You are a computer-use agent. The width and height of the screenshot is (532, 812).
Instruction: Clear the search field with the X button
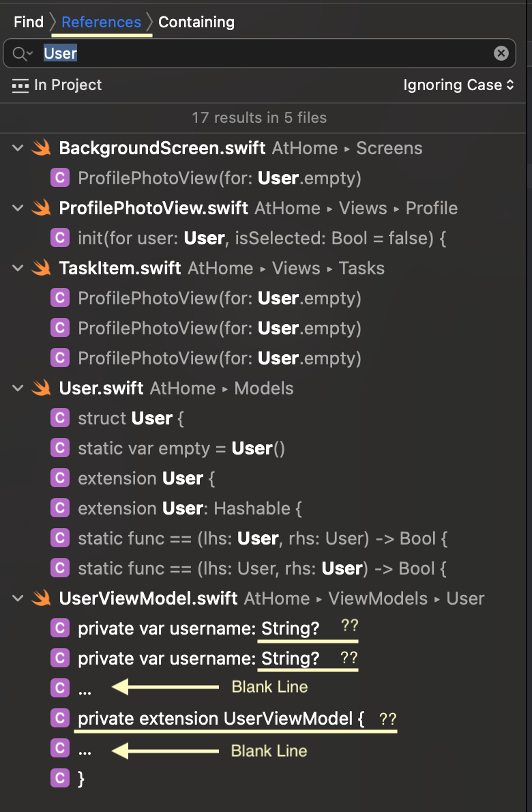tap(501, 53)
